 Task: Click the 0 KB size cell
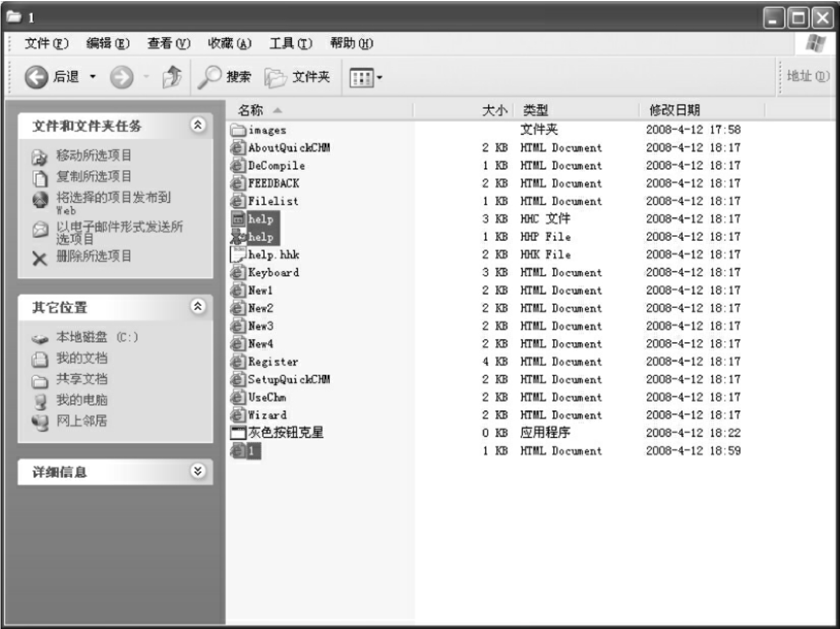495,433
